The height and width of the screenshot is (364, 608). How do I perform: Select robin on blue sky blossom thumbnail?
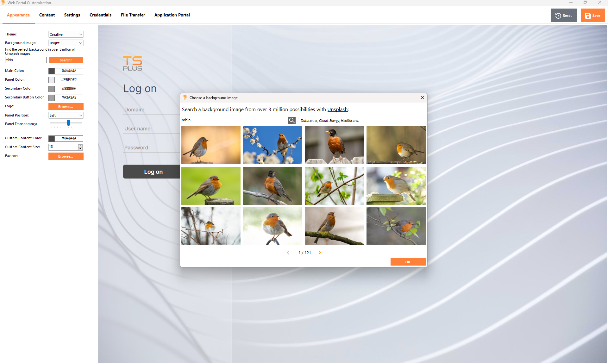point(273,145)
